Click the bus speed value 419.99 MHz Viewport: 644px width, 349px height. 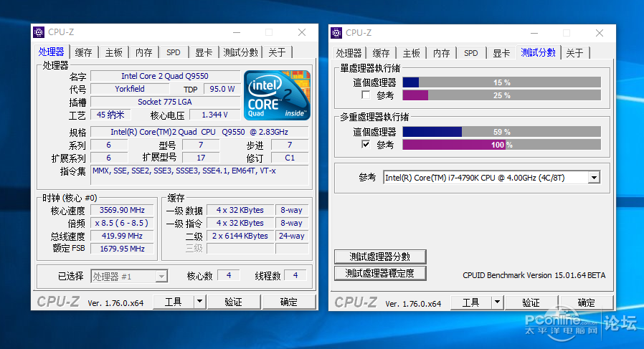click(x=122, y=236)
